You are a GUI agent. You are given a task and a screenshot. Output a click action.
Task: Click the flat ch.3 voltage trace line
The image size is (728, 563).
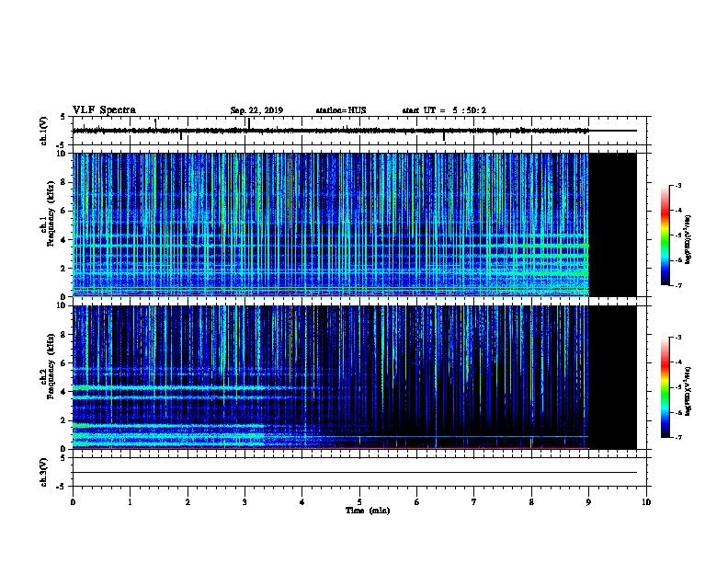coord(355,473)
